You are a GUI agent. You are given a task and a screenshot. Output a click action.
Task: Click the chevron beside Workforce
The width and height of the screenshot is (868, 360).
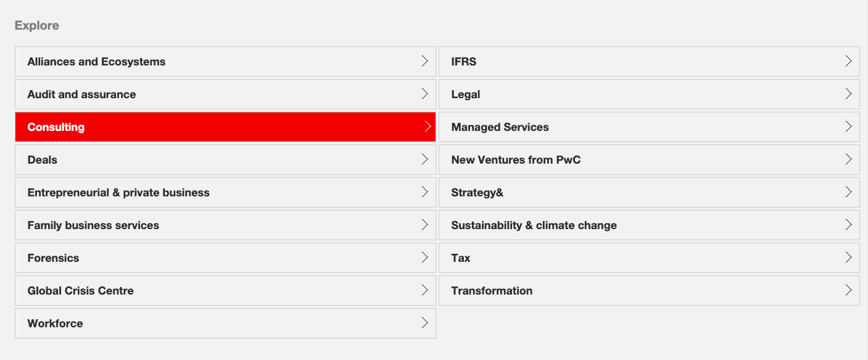pyautogui.click(x=424, y=323)
